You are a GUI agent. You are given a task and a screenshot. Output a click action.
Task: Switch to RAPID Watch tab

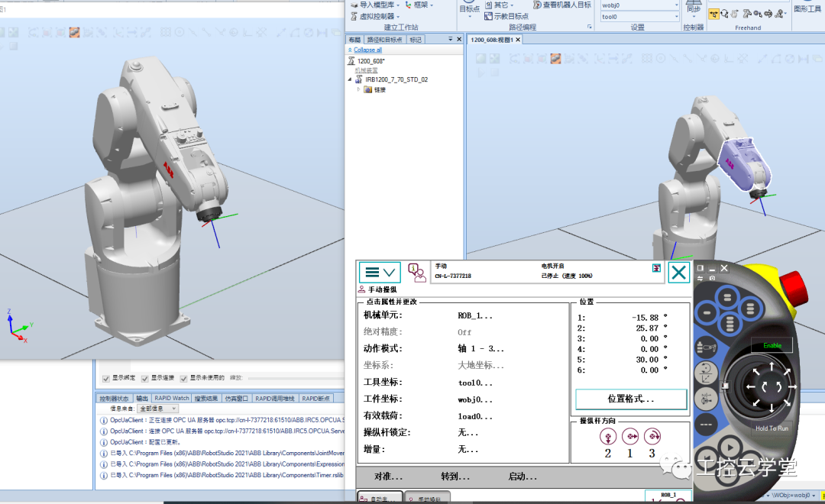coord(172,399)
